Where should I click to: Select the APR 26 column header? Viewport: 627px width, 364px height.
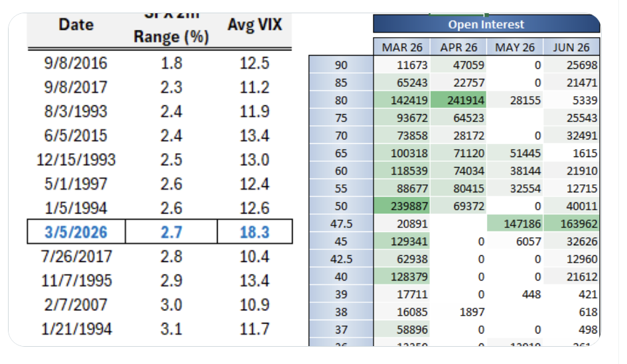tap(458, 47)
